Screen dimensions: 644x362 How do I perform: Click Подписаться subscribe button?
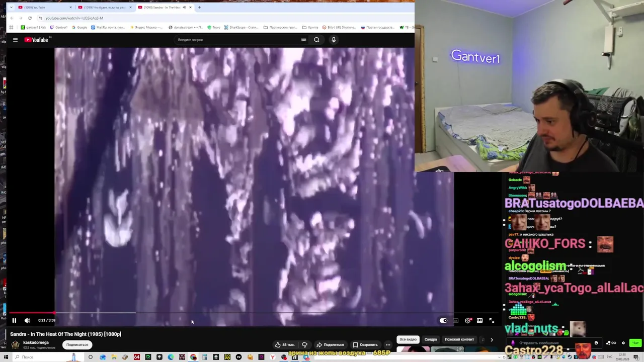click(77, 345)
